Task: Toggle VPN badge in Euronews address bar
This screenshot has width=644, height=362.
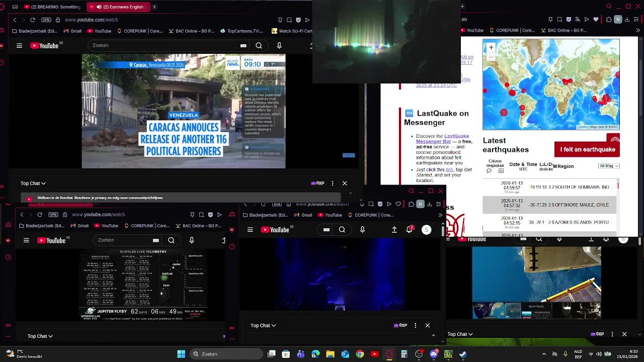Action: [x=46, y=20]
